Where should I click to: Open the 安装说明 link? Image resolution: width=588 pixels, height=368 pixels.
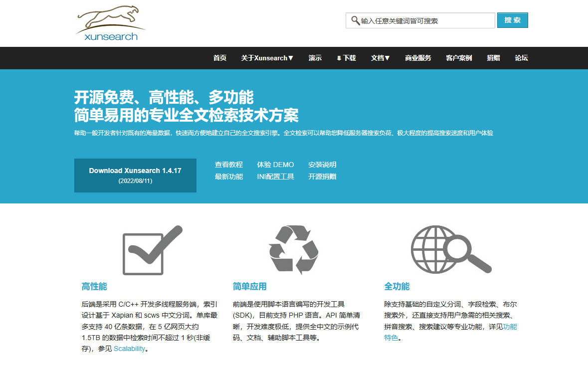click(322, 165)
